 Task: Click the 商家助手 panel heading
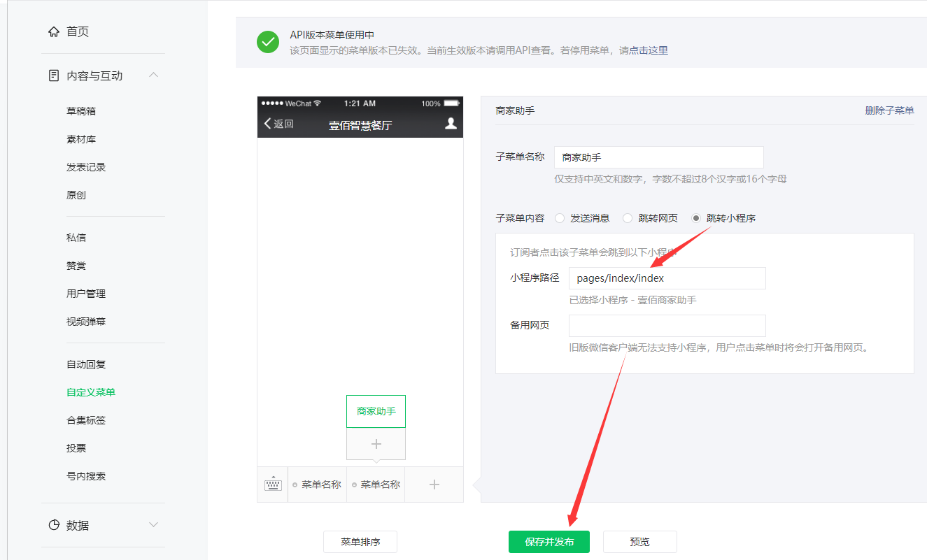tap(515, 110)
